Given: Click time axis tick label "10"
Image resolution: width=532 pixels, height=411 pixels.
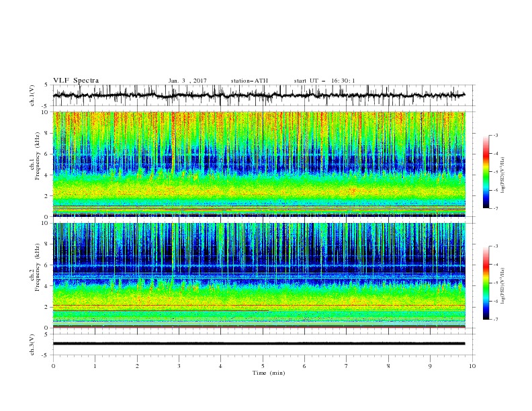Looking at the screenshot, I should [x=472, y=366].
